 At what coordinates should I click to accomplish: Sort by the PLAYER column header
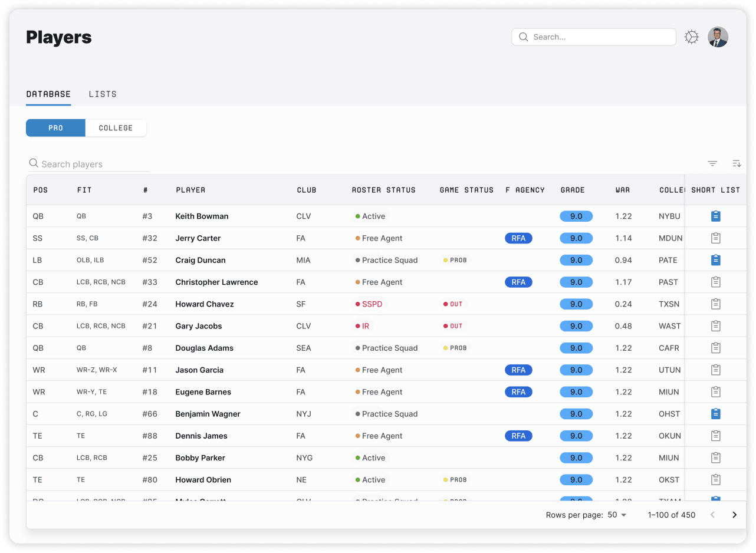click(x=190, y=190)
